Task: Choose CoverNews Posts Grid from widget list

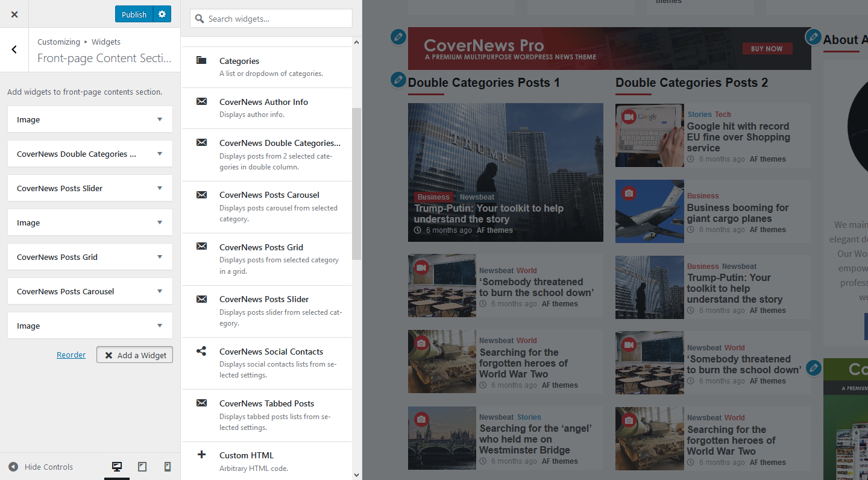Action: tap(267, 259)
